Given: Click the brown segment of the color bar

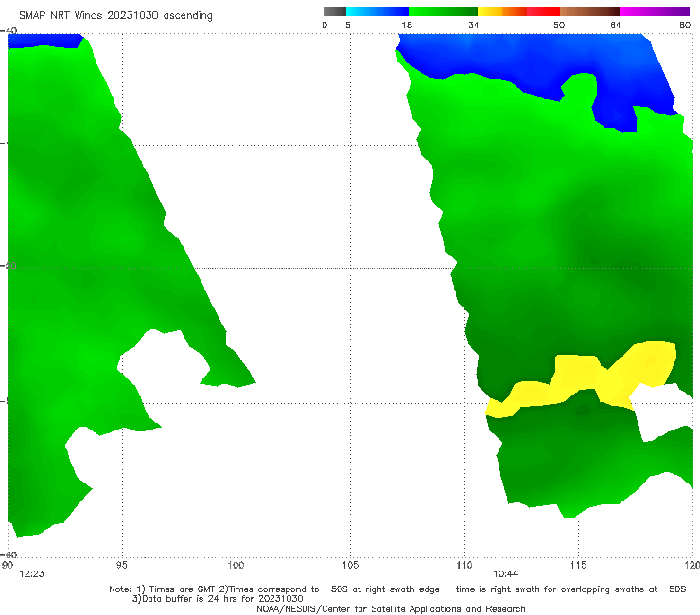Looking at the screenshot, I should pos(589,11).
